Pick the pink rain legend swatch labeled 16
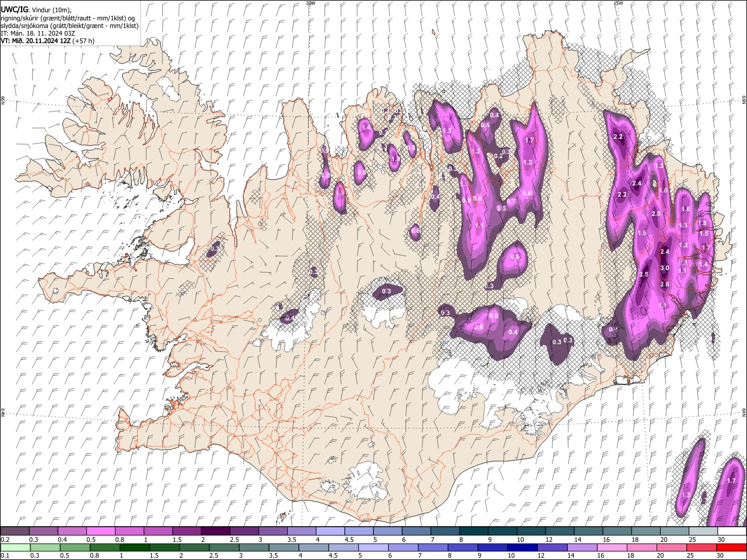This screenshot has height=560, width=747. click(x=611, y=547)
